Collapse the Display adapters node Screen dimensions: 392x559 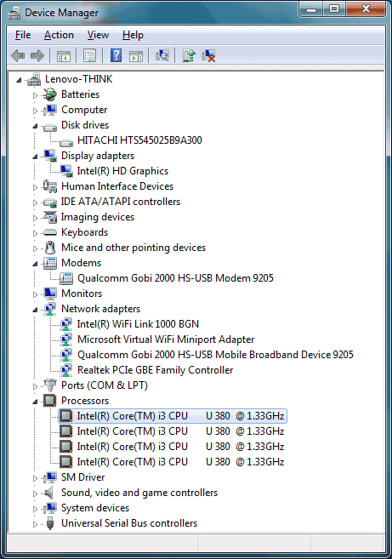click(35, 157)
